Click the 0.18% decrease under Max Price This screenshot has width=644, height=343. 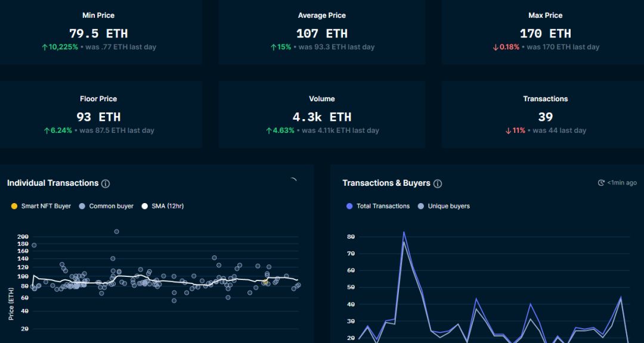(x=506, y=47)
